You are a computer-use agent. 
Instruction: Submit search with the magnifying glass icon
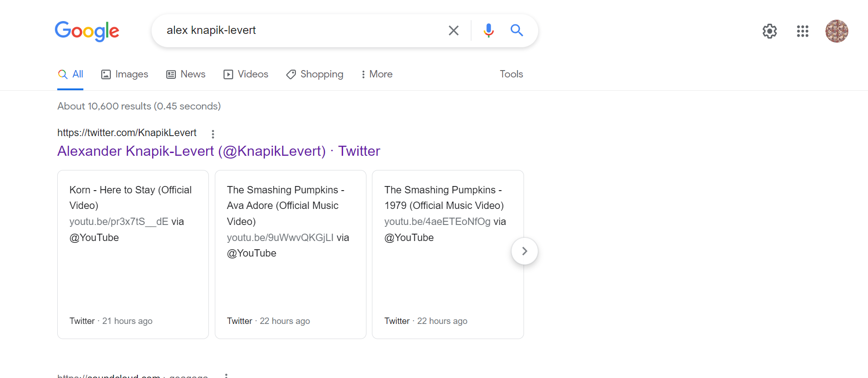tap(517, 30)
